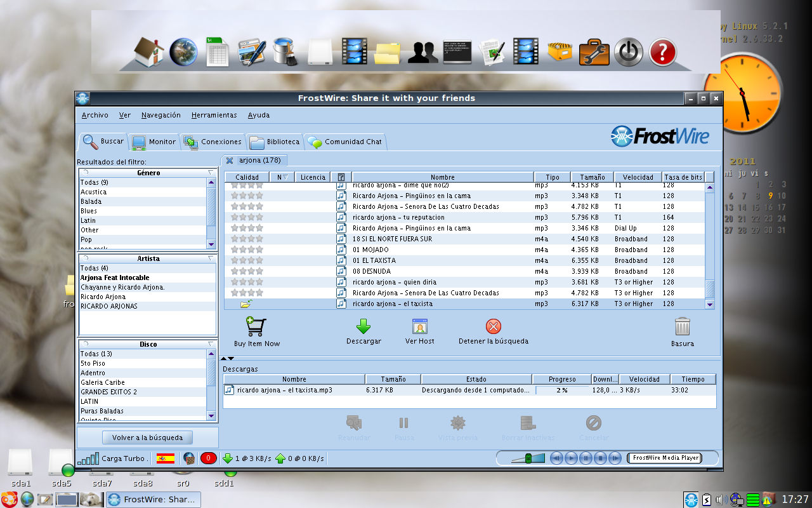Click the house icon in the top dock
The image size is (812, 508).
point(150,52)
